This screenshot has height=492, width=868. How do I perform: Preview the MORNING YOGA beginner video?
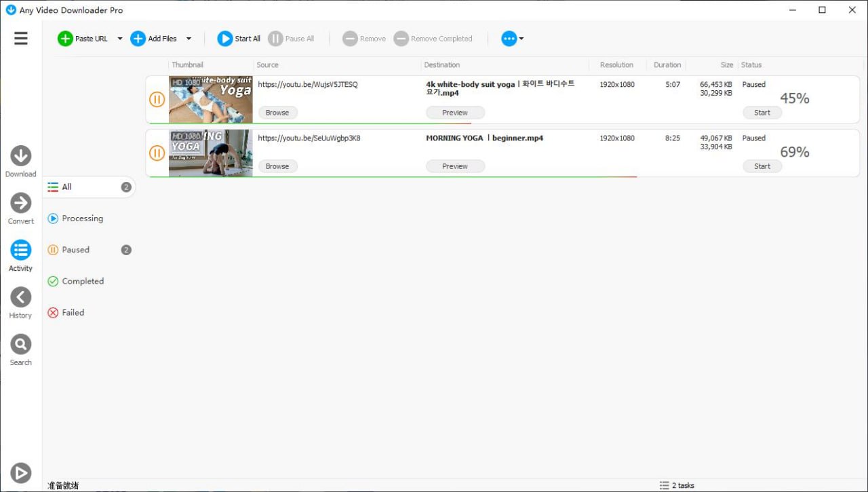pyautogui.click(x=454, y=166)
